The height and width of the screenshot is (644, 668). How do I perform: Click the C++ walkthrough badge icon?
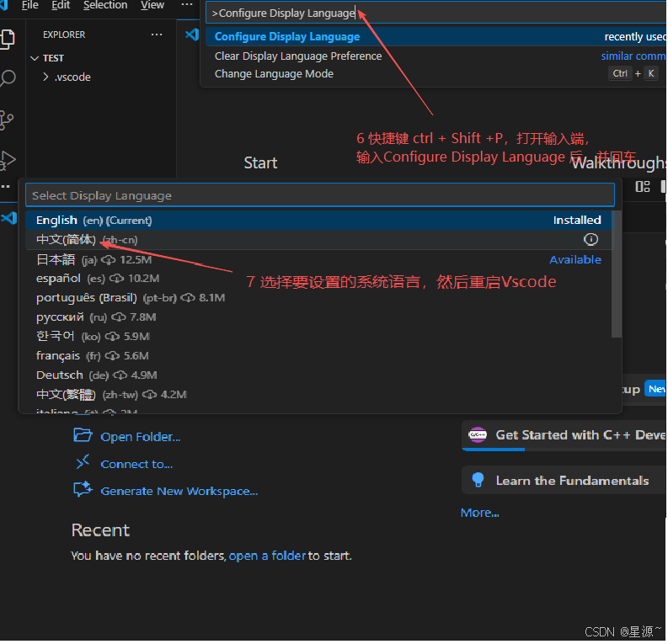[x=477, y=434]
